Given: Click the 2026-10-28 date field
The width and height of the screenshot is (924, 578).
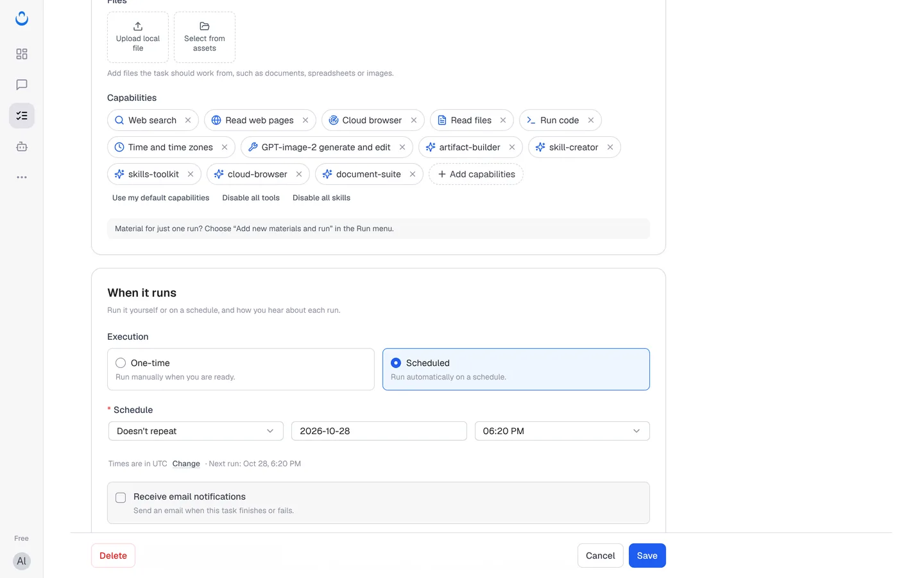Looking at the screenshot, I should [379, 431].
